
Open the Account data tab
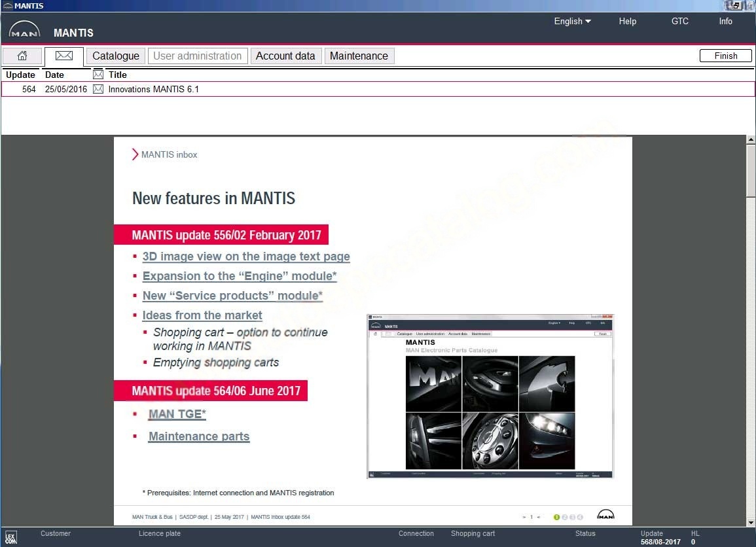pyautogui.click(x=285, y=56)
